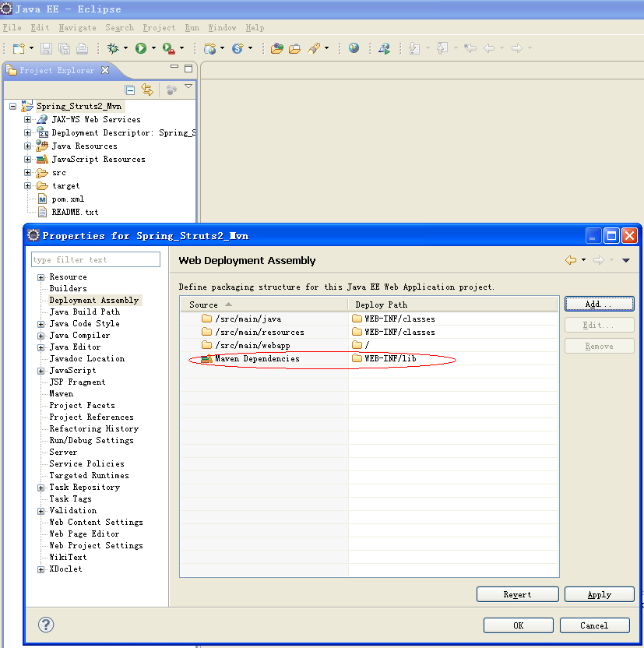This screenshot has height=648, width=644.
Task: Click the Print toolbar icon
Action: tap(83, 48)
